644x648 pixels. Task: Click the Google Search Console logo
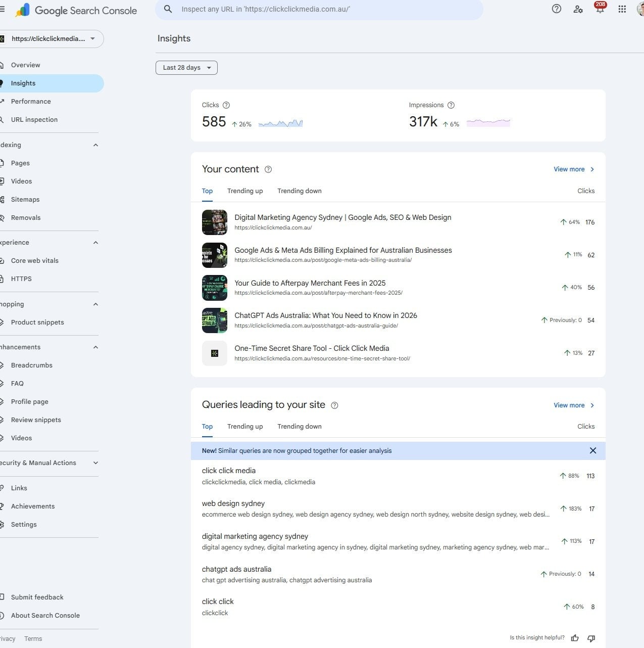coord(76,10)
